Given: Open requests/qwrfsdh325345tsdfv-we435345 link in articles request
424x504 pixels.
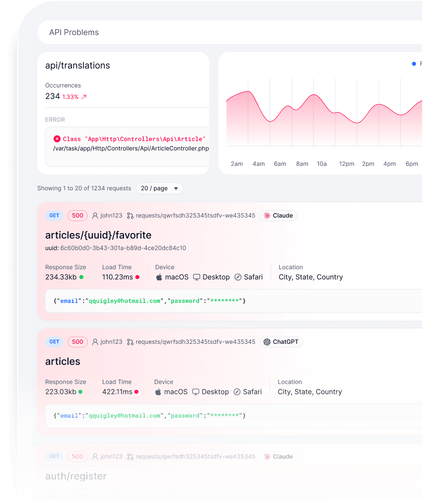Looking at the screenshot, I should tap(195, 342).
